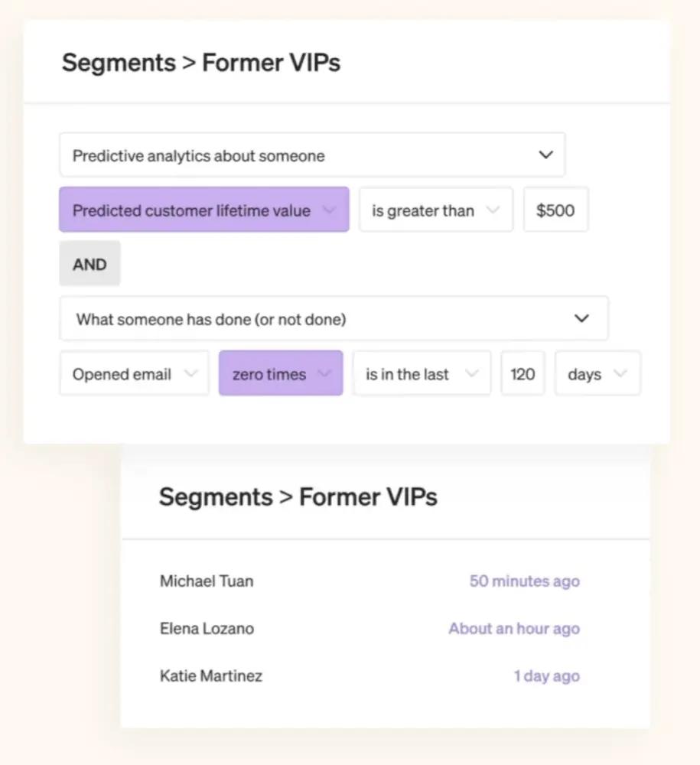Click Segments in the breadcrumb header

(x=119, y=63)
